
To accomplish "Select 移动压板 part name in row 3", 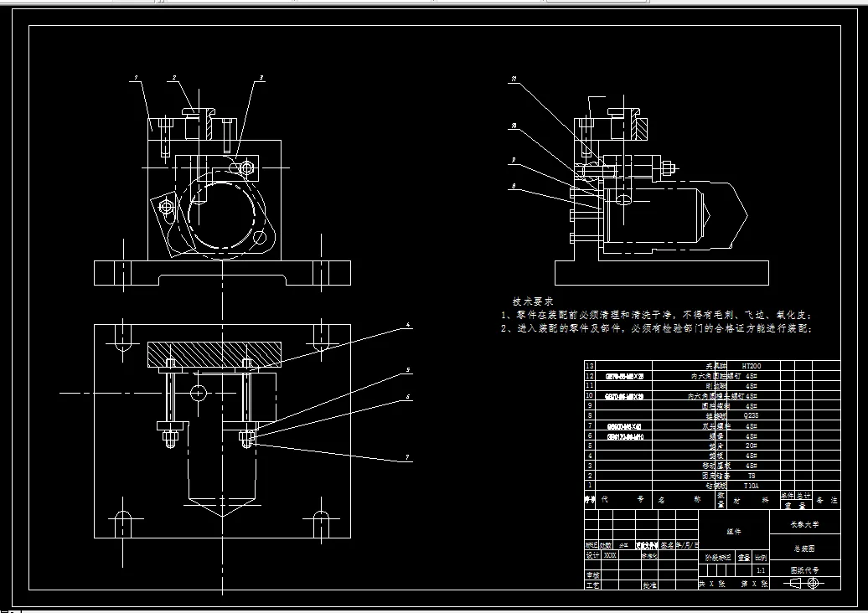I will pos(717,466).
